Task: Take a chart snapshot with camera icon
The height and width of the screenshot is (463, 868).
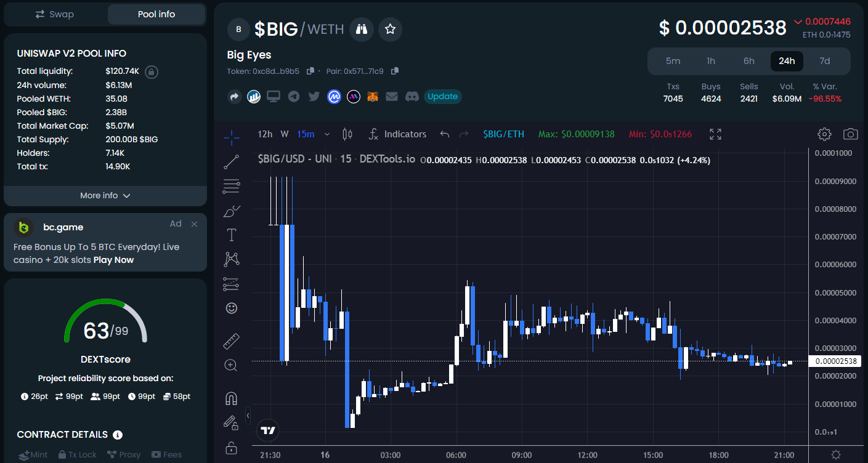Action: [851, 134]
